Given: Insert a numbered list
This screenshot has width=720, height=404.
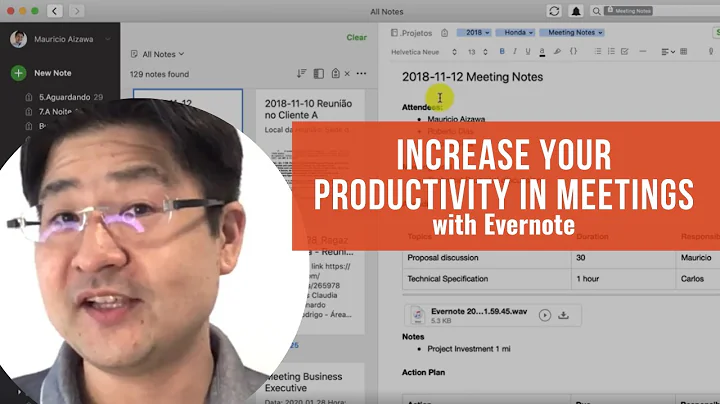Looking at the screenshot, I should click(x=611, y=51).
